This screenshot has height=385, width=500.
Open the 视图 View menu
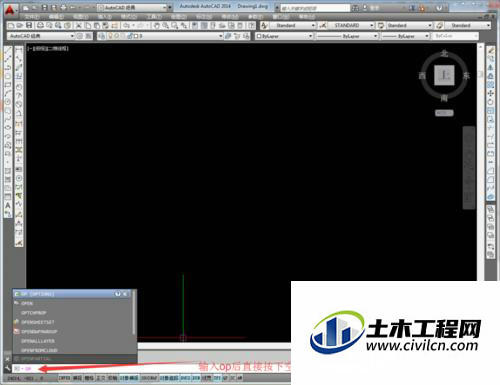coord(80,17)
